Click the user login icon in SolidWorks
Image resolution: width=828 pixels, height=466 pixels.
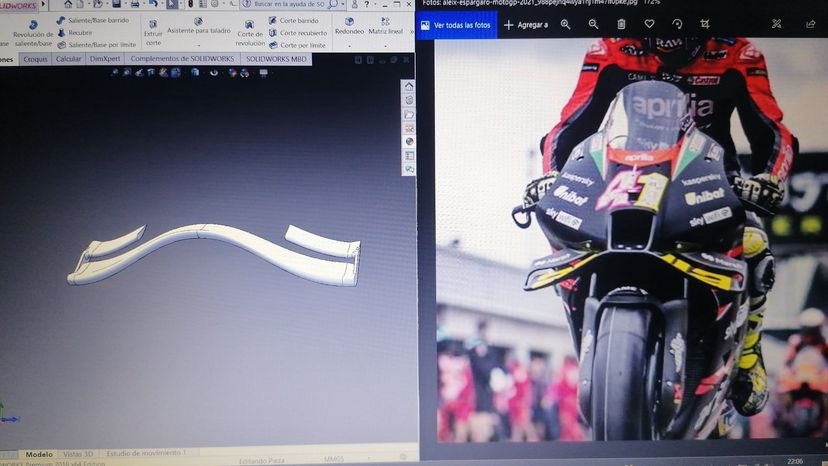pos(354,4)
